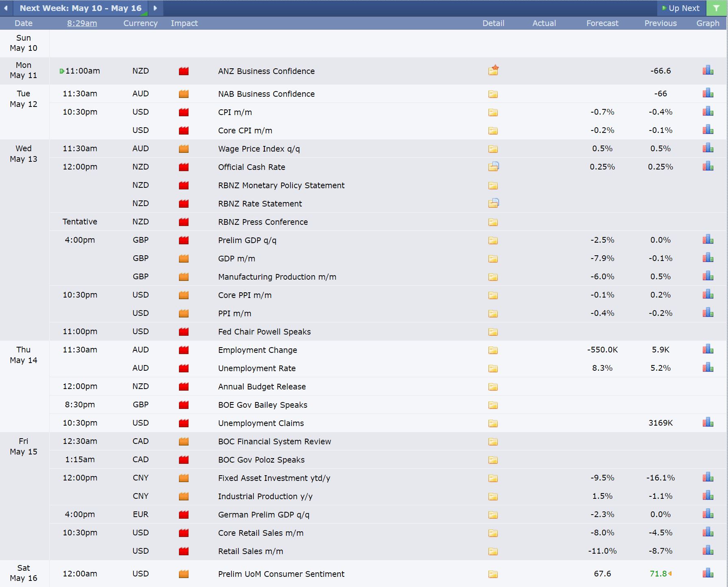Open detail for BOE Gov Bailey Speaks

click(x=493, y=405)
